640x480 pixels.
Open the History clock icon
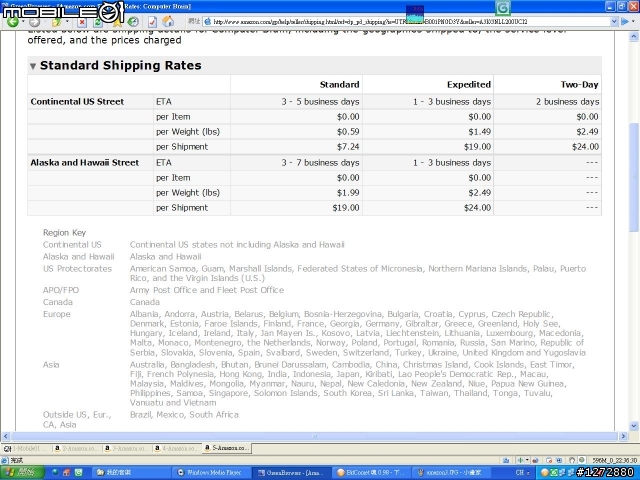coord(133,22)
